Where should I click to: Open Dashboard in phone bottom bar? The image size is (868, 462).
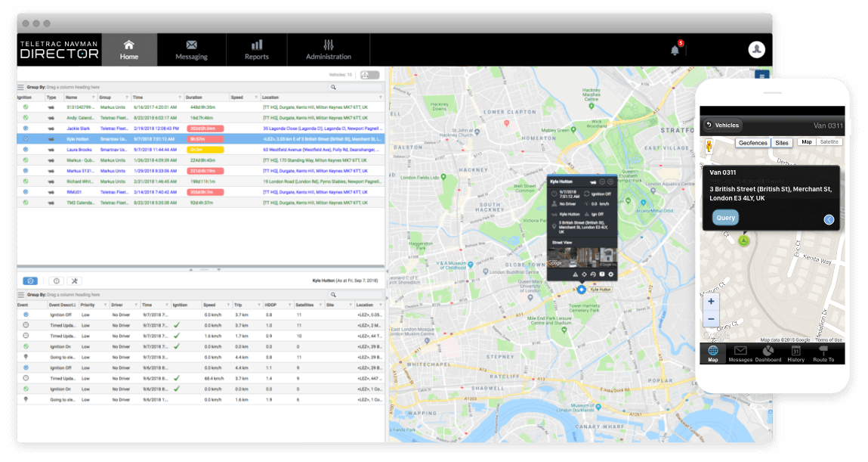(x=768, y=354)
